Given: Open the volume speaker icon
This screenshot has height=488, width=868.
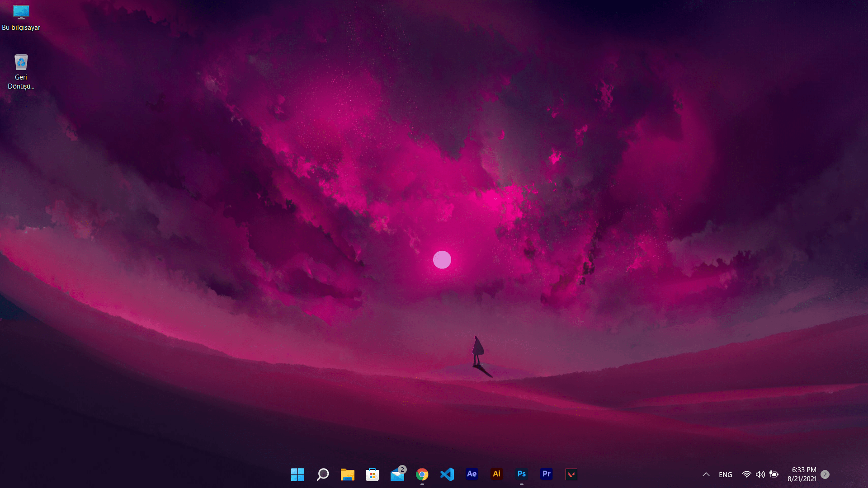Looking at the screenshot, I should coord(760,474).
